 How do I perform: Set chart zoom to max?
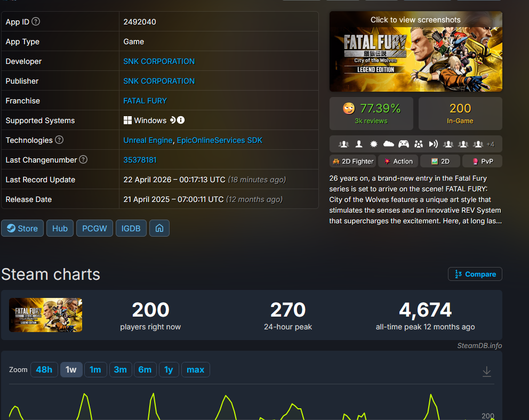196,370
